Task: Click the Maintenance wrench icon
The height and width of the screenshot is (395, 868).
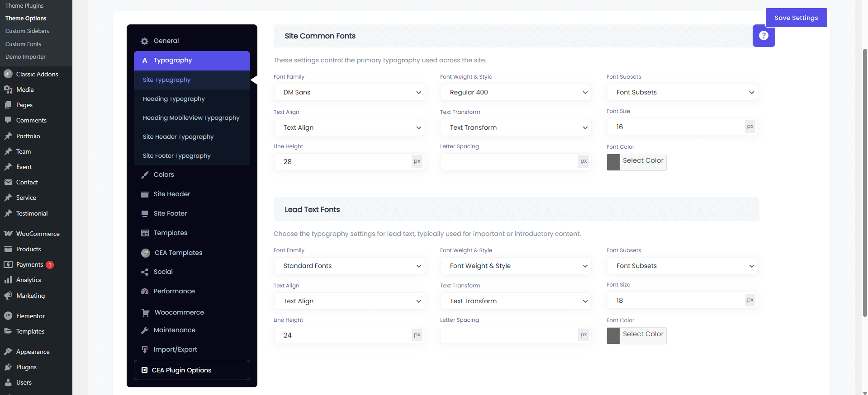Action: click(145, 330)
